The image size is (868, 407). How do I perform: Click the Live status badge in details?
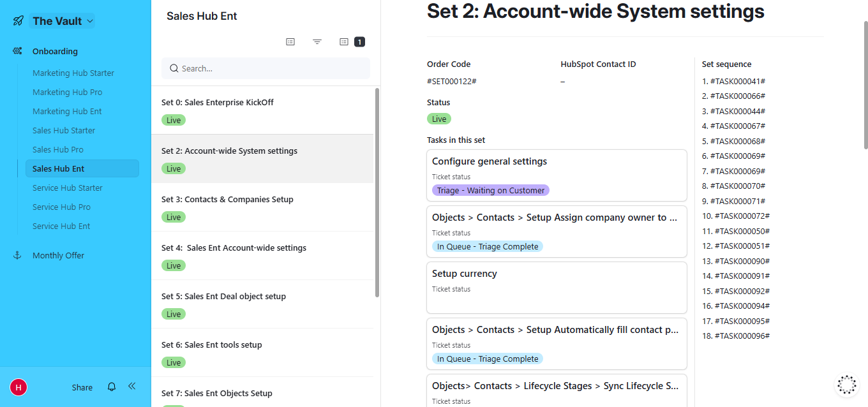click(439, 119)
